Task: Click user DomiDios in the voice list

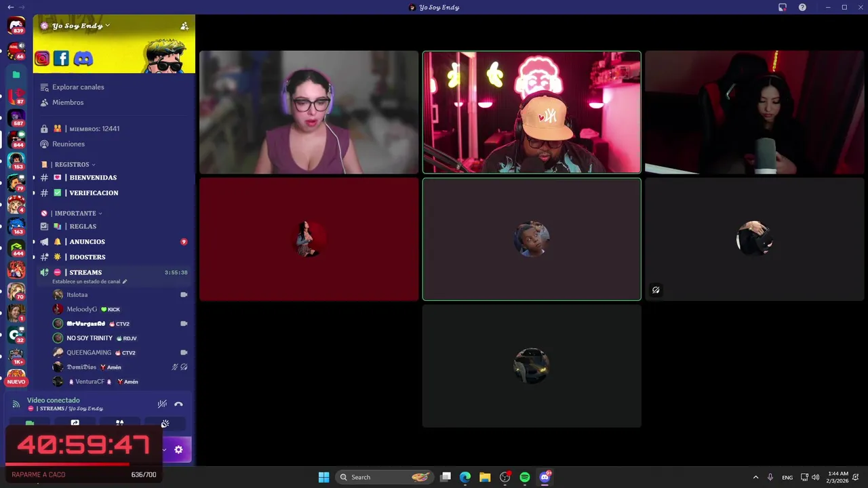Action: click(119, 367)
